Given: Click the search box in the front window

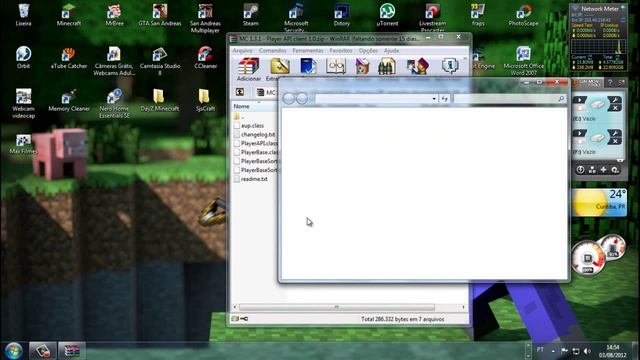Looking at the screenshot, I should tap(509, 99).
